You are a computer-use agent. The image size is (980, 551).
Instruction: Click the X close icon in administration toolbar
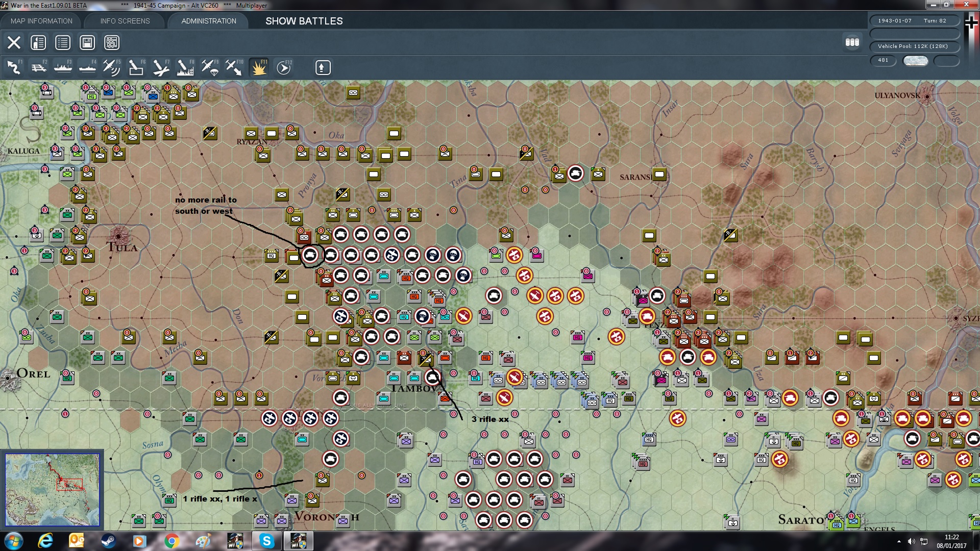click(x=14, y=42)
